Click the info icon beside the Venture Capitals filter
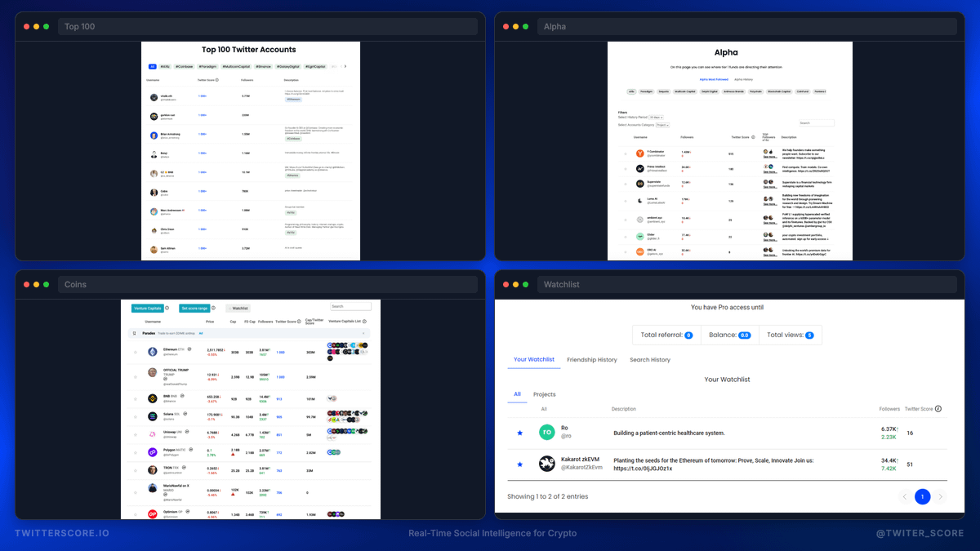The width and height of the screenshot is (980, 551). 166,309
